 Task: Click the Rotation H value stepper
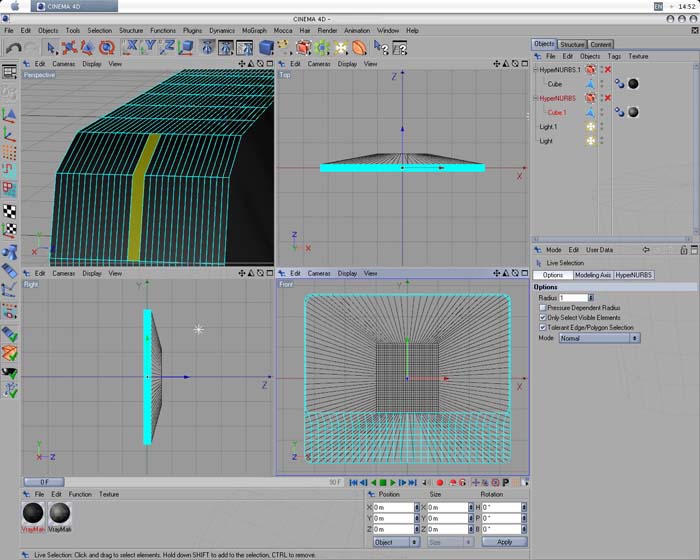tap(524, 507)
